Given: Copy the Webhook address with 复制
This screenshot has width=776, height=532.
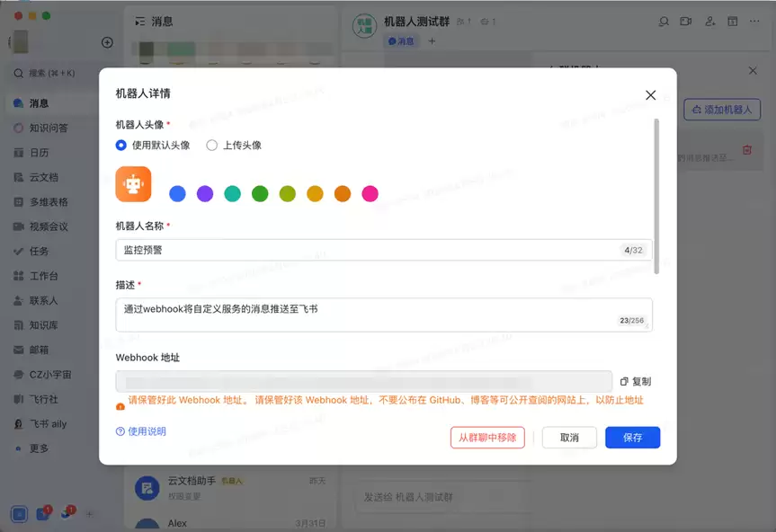Looking at the screenshot, I should click(634, 381).
